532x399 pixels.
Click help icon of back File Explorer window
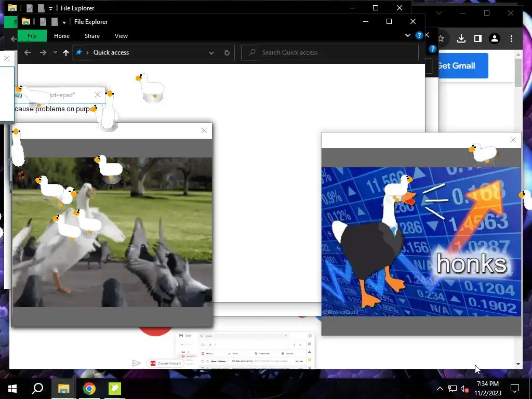point(432,49)
